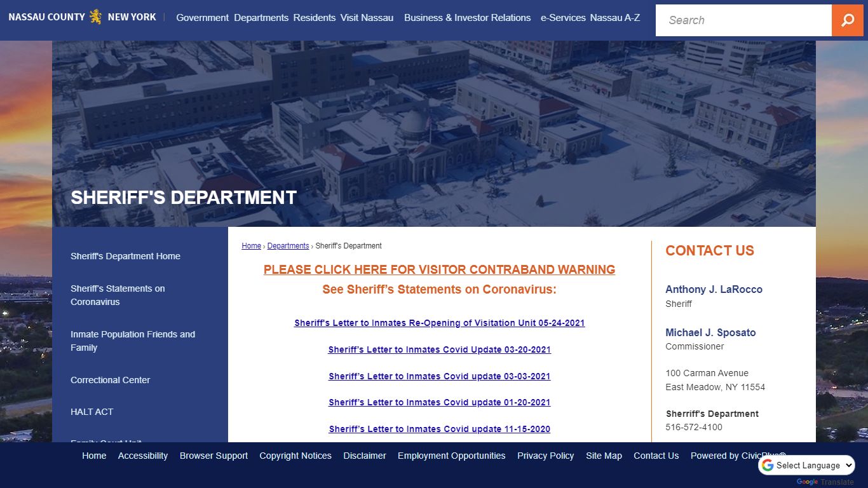Open the Select Language dropdown
Screen dimensions: 868x488
807,465
